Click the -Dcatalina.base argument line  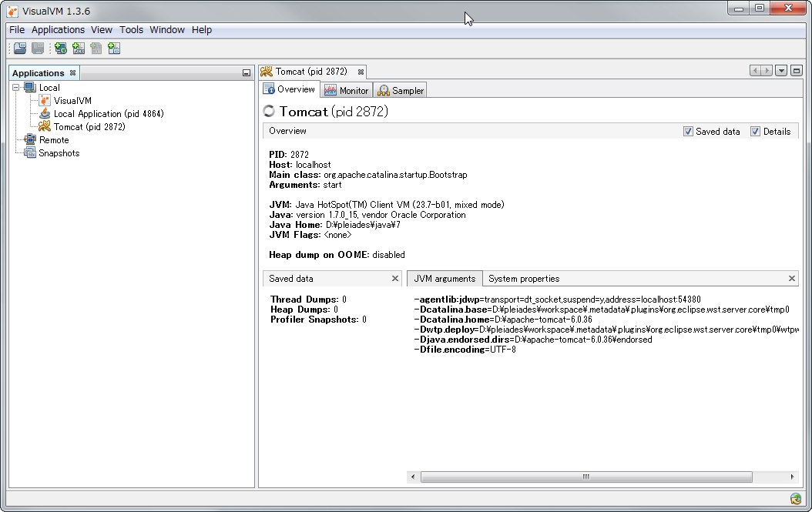pyautogui.click(x=602, y=309)
